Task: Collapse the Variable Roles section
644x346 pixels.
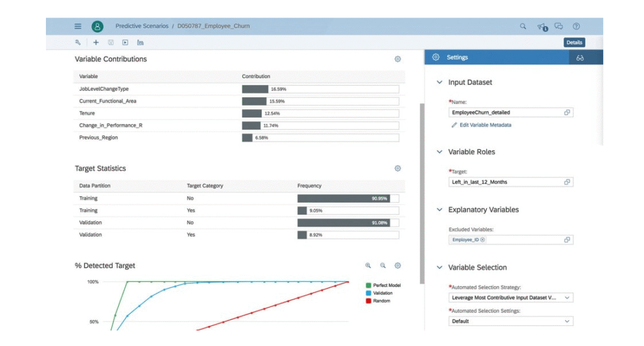Action: pyautogui.click(x=439, y=152)
